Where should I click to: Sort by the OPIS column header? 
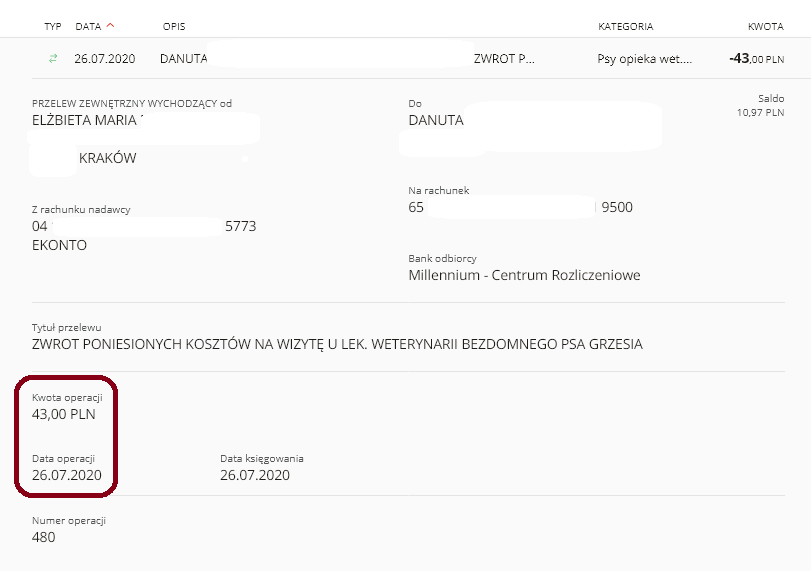click(x=174, y=26)
